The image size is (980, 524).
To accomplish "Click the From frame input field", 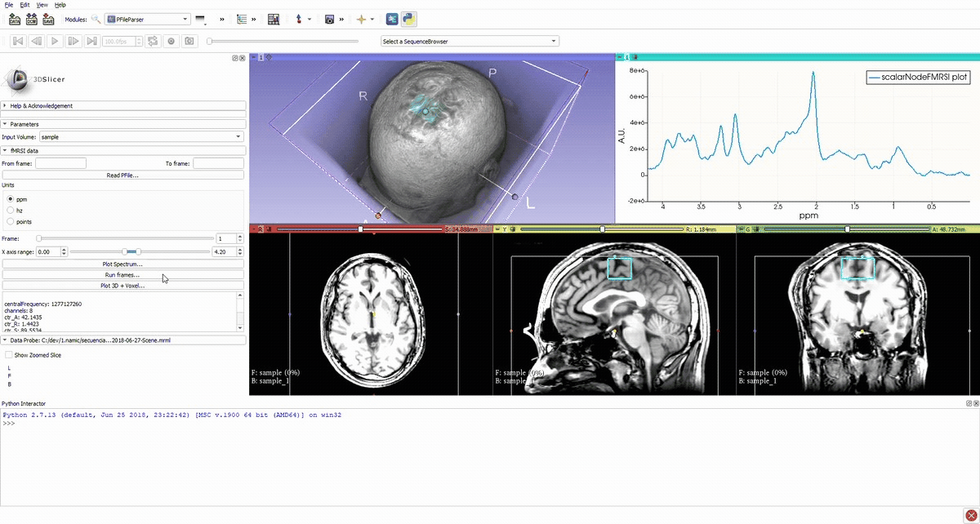I will tap(60, 163).
